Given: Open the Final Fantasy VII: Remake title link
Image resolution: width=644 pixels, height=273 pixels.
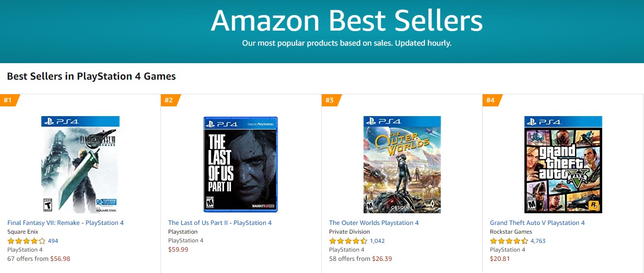Looking at the screenshot, I should 66,223.
